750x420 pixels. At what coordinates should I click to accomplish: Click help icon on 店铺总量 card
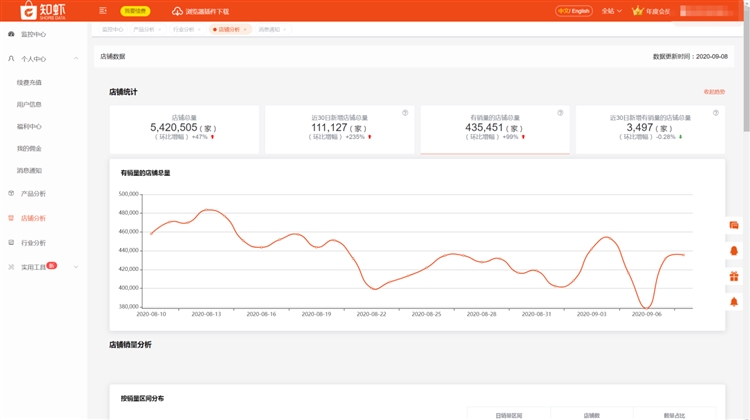coord(250,113)
